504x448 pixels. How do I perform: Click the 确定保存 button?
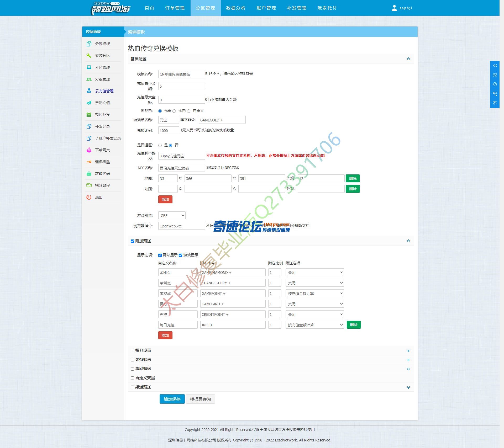tap(172, 399)
